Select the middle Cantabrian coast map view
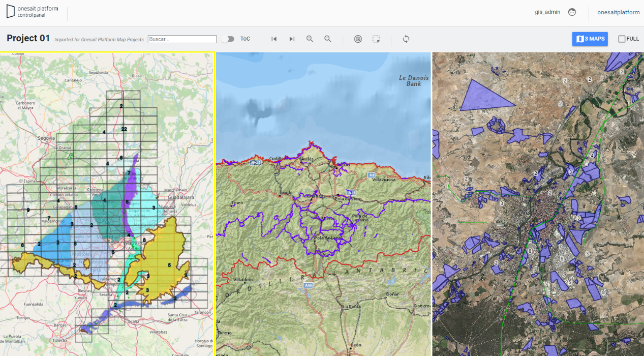 coord(323,203)
